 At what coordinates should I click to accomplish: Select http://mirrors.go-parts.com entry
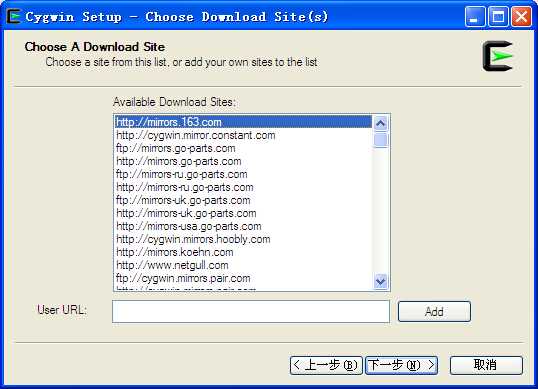coord(243,161)
